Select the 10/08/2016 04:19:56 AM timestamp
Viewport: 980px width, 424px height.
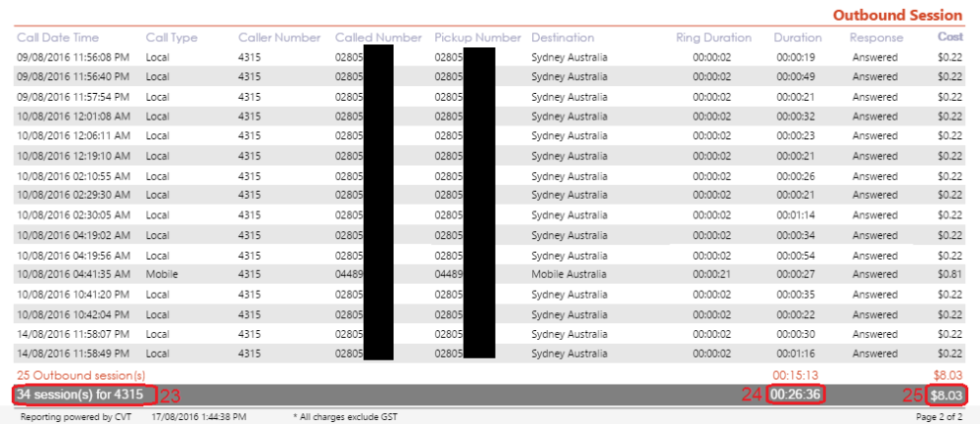click(73, 256)
